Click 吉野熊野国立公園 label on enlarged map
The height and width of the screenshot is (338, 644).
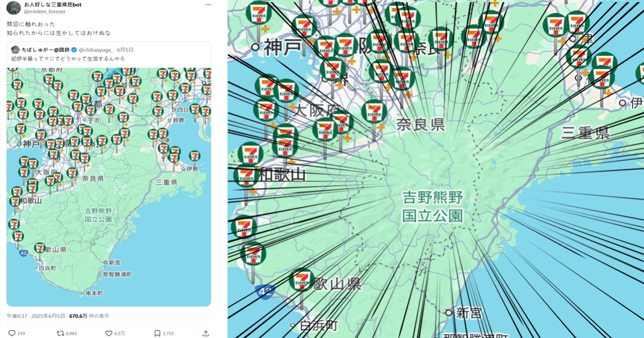coord(433,207)
